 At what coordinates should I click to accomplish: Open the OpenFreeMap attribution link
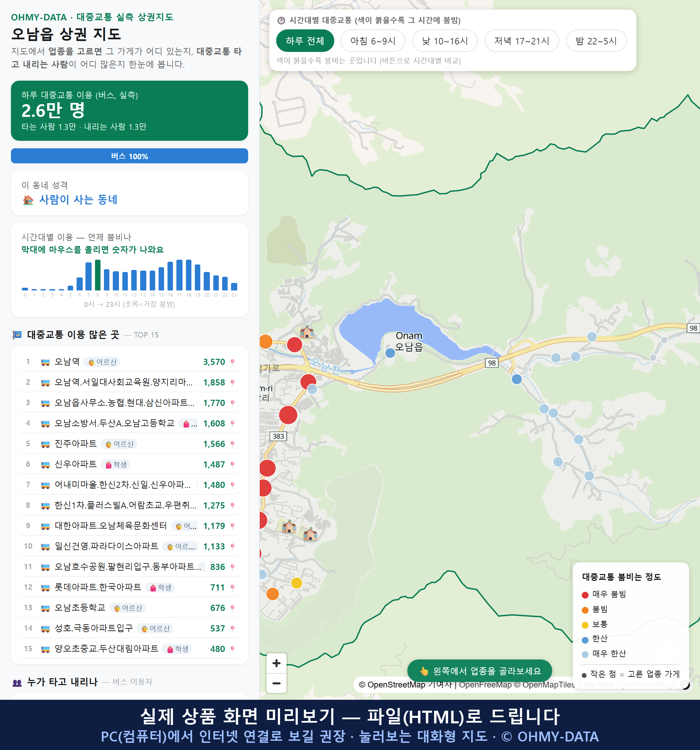pos(485,684)
